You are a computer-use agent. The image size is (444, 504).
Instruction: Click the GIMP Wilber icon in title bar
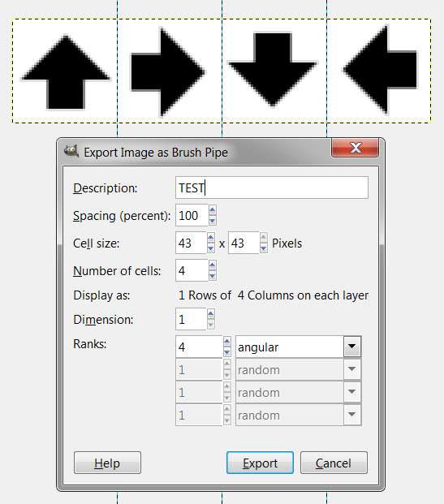(71, 152)
